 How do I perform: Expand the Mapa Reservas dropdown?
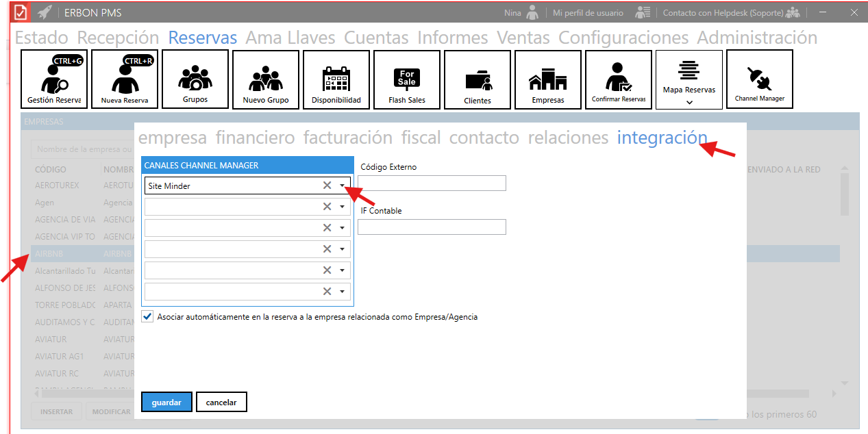pos(689,102)
